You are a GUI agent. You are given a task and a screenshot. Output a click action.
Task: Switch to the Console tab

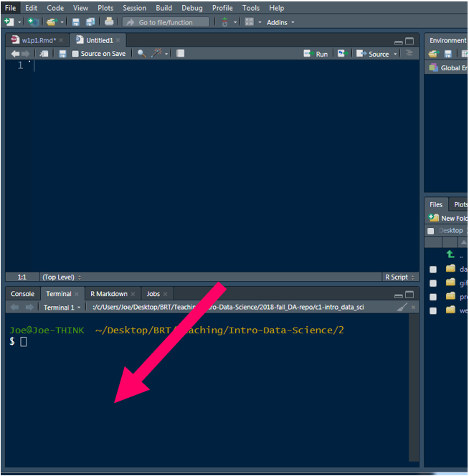[x=22, y=294]
